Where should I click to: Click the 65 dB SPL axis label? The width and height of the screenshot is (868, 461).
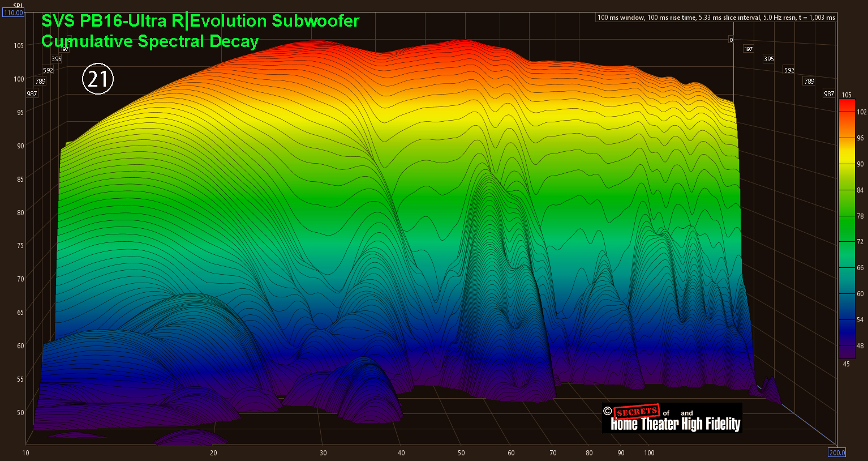coord(20,313)
